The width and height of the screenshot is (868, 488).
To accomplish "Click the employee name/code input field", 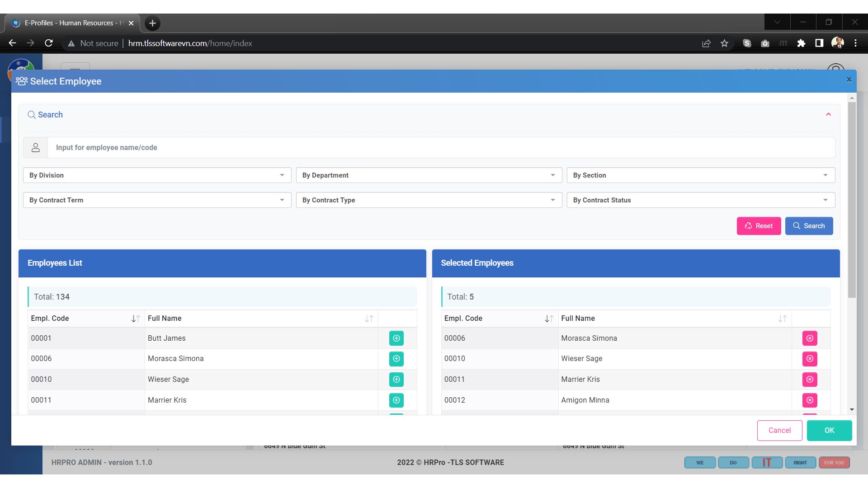I will click(441, 148).
